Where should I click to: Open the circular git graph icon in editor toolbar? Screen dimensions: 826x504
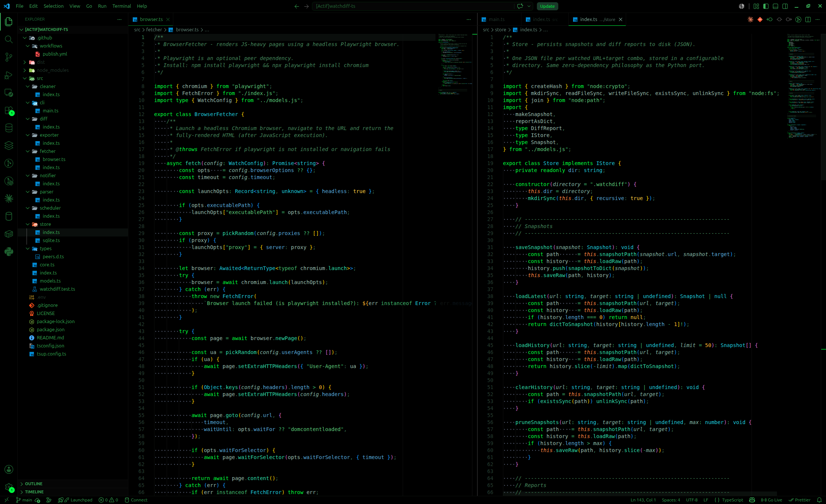click(798, 20)
